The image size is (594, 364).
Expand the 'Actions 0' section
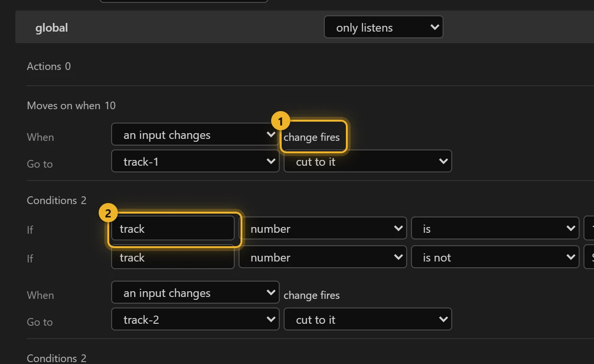[x=49, y=66]
